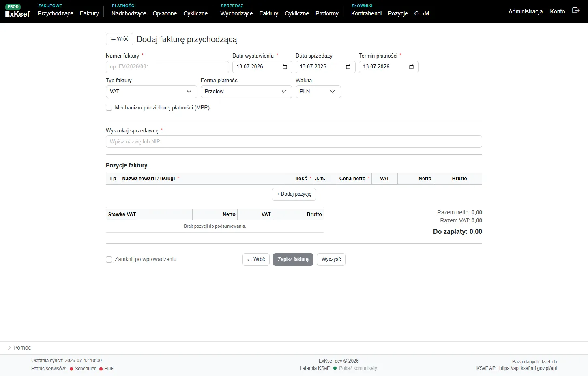Open Kontrahenci dictionary
Viewport: 588px width, 376px height.
pyautogui.click(x=367, y=13)
